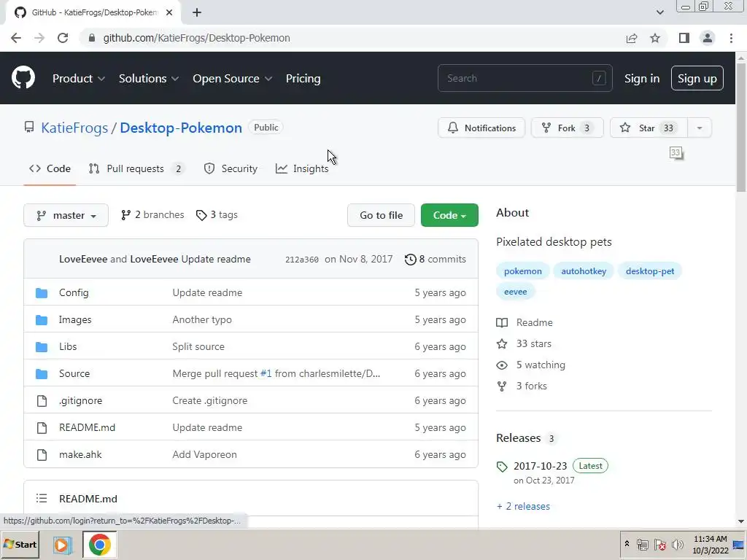Expand the Open Source menu
The image size is (747, 560).
[233, 79]
